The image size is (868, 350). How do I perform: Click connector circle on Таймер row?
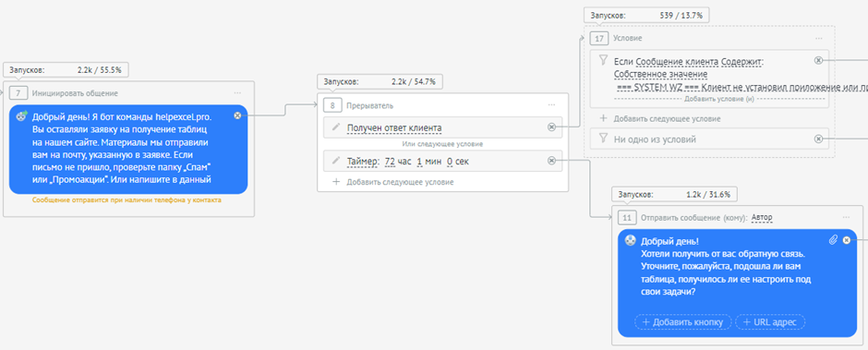[551, 161]
